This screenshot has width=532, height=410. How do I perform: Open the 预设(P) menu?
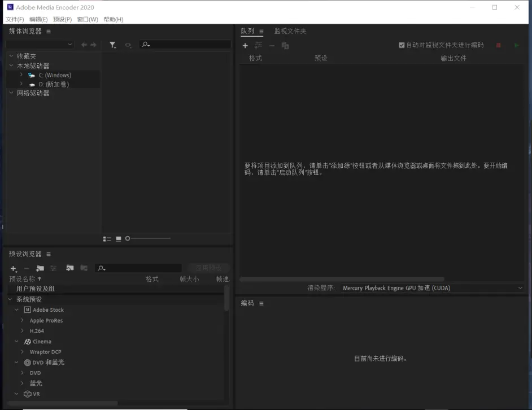click(x=63, y=19)
